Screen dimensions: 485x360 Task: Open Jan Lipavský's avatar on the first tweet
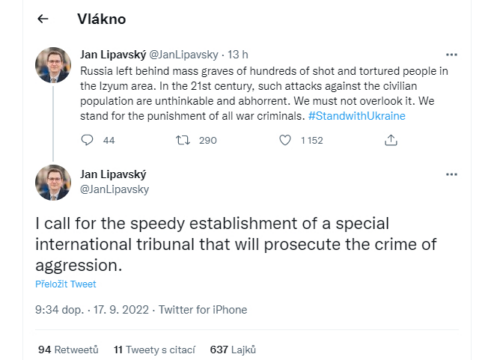point(53,65)
